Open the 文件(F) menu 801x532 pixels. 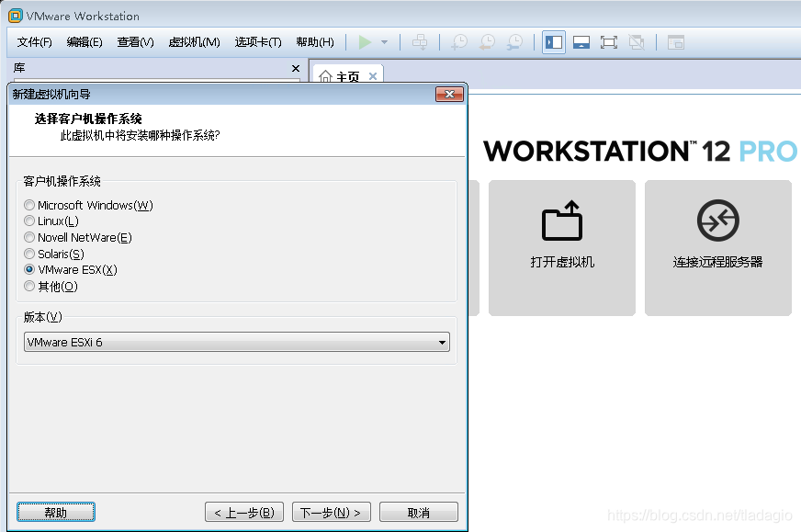coord(34,42)
